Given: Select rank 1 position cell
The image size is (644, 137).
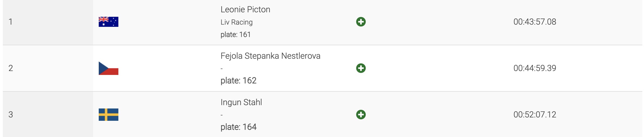Looking at the screenshot, I should [11, 22].
